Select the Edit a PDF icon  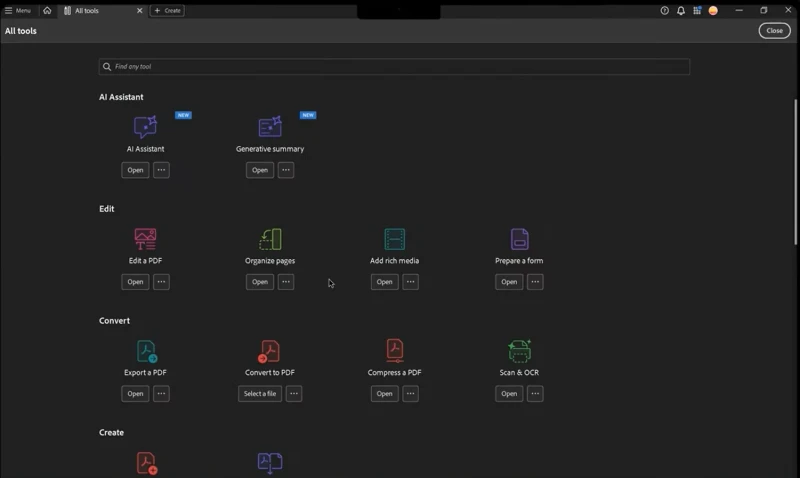145,239
